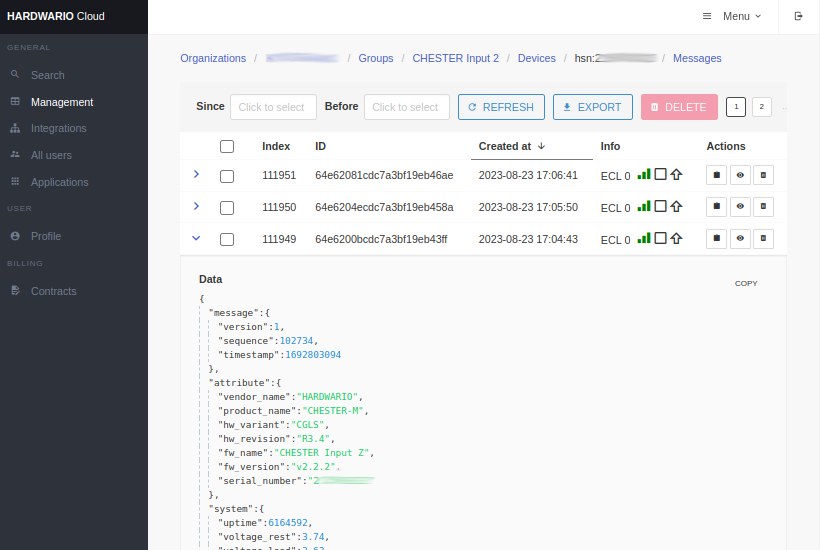Image resolution: width=820 pixels, height=550 pixels.
Task: Click the clipboard icon for message 111951
Action: point(716,175)
